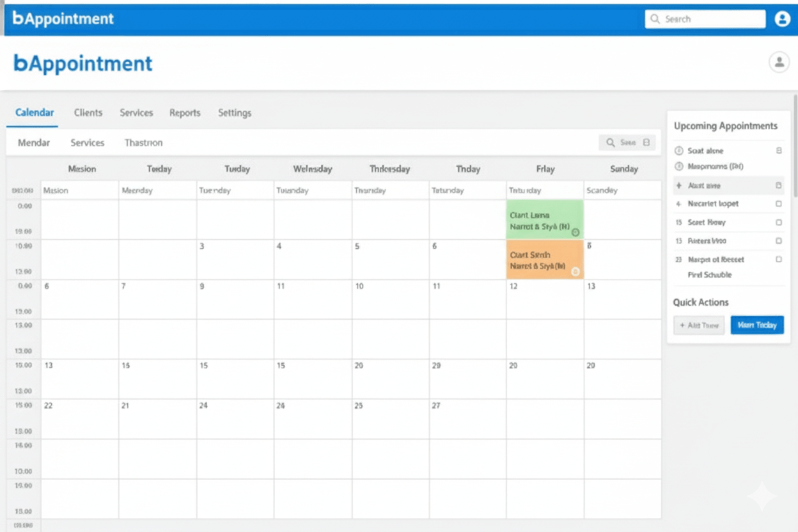Screen dimensions: 798x532
Task: Open the grey profile avatar below the header
Action: point(779,62)
